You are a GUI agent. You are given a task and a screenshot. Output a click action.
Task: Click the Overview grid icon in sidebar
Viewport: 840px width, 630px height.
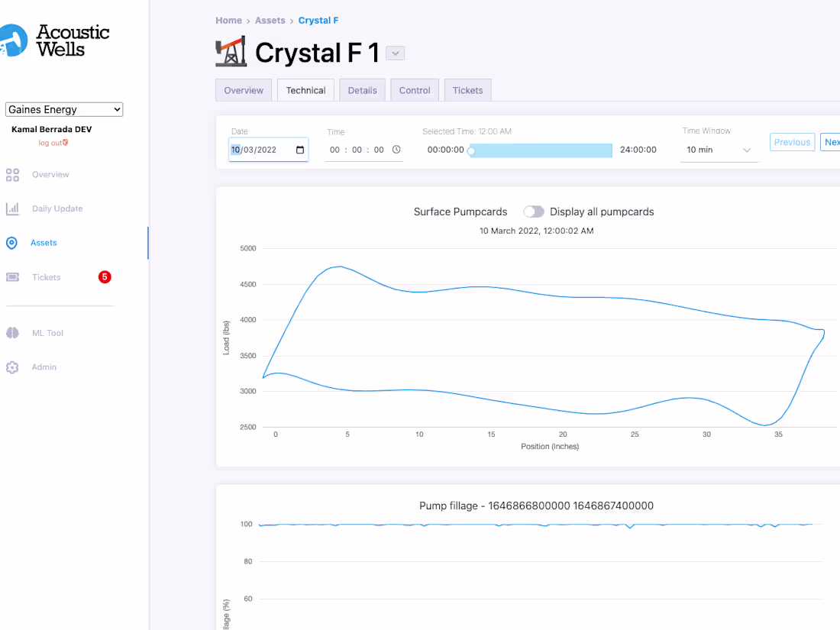(x=12, y=175)
